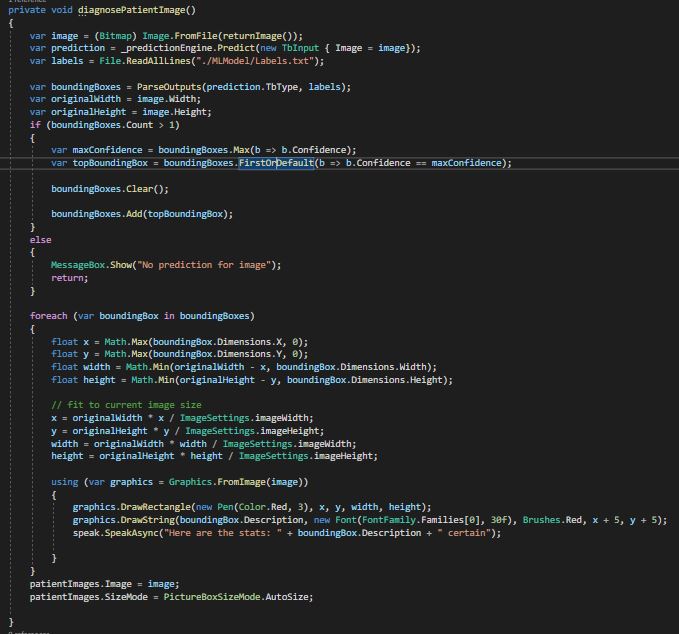Click the " certain" string literal
This screenshot has width=679, height=634.
(x=463, y=533)
